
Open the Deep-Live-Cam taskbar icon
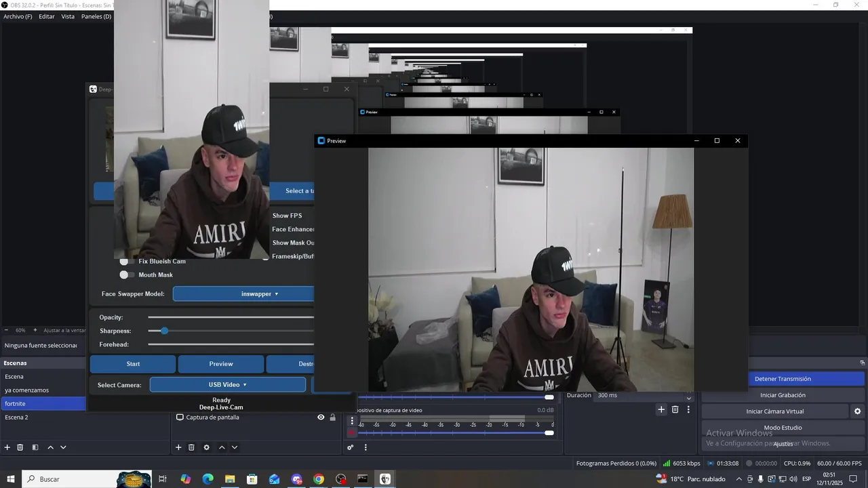tap(385, 479)
